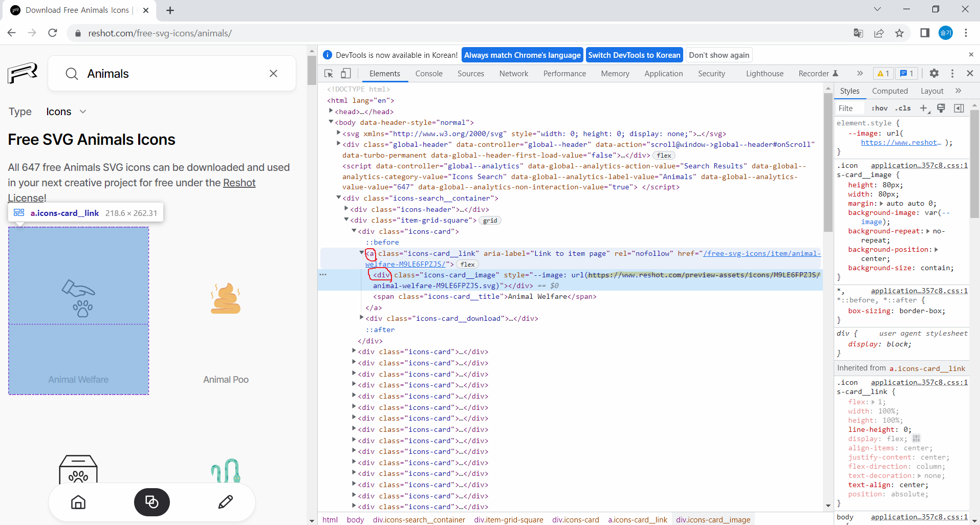Click the Reshot logo

[23, 73]
